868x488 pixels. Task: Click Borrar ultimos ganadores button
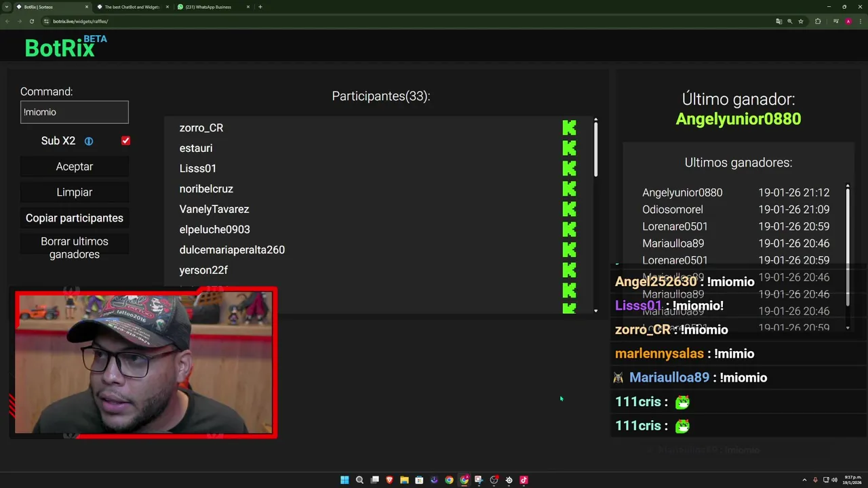tap(75, 248)
